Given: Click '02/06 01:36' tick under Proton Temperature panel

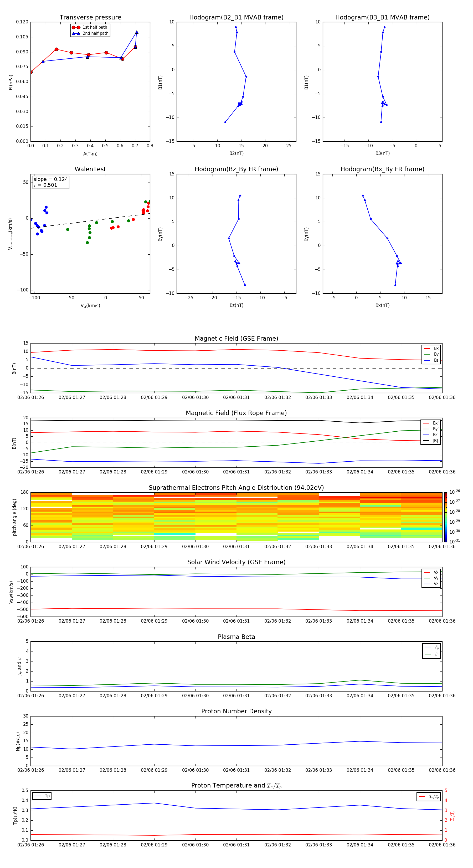Looking at the screenshot, I should [x=442, y=845].
